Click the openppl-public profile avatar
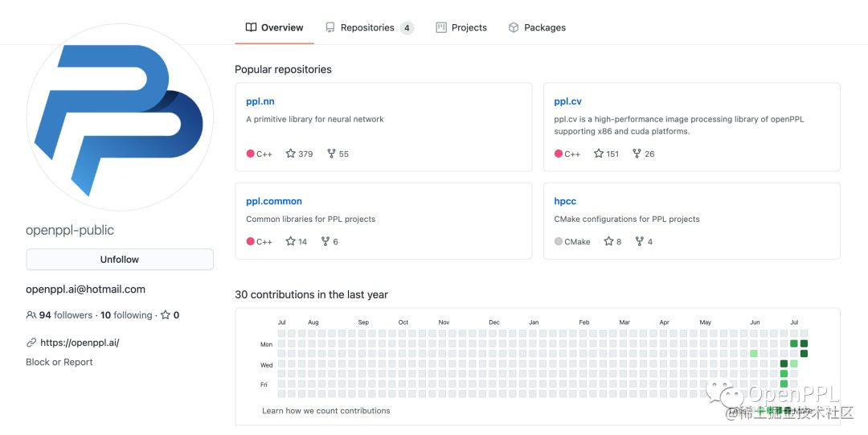 pos(120,117)
